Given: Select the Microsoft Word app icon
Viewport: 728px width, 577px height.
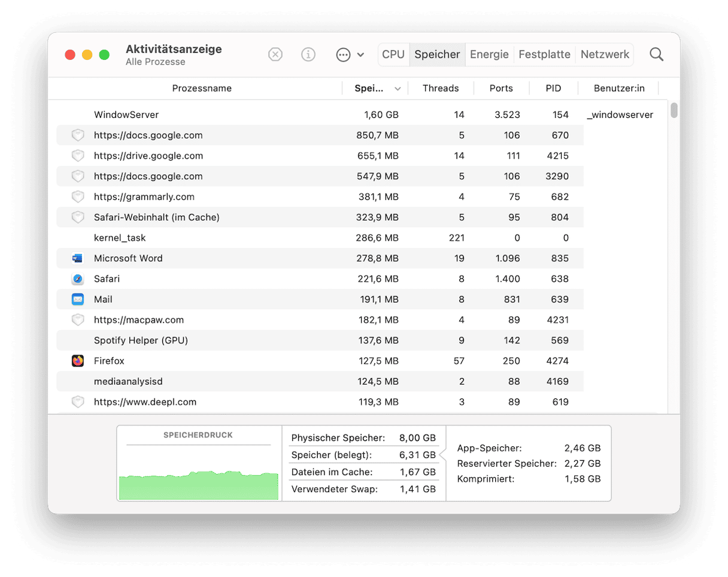Looking at the screenshot, I should click(x=78, y=258).
